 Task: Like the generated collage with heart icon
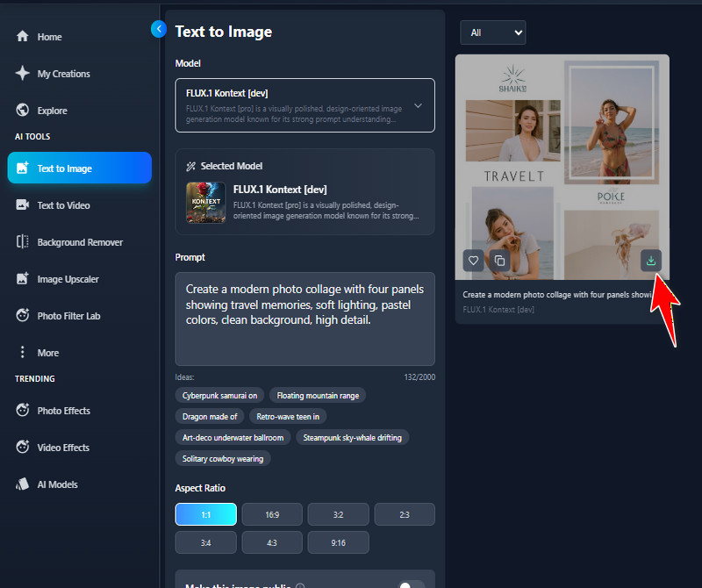tap(473, 260)
